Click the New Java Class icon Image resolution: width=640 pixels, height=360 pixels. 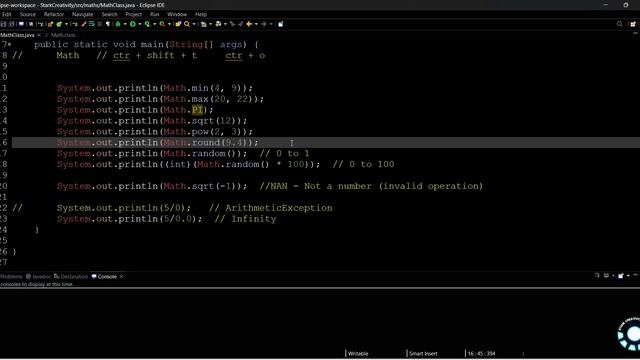pyautogui.click(x=59, y=24)
